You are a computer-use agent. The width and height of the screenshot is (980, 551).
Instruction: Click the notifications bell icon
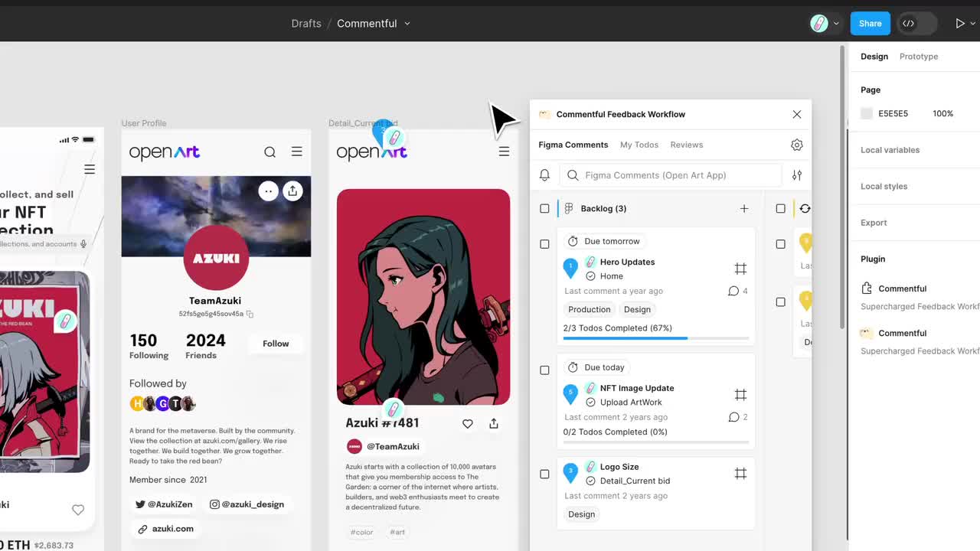pyautogui.click(x=544, y=175)
